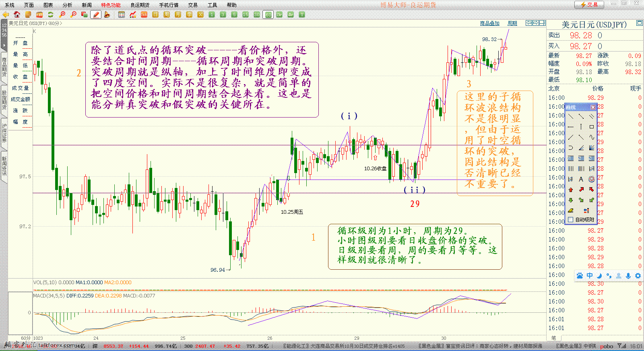644x351 pixels.
Task: Open the 工具 menu
Action: (x=212, y=5)
